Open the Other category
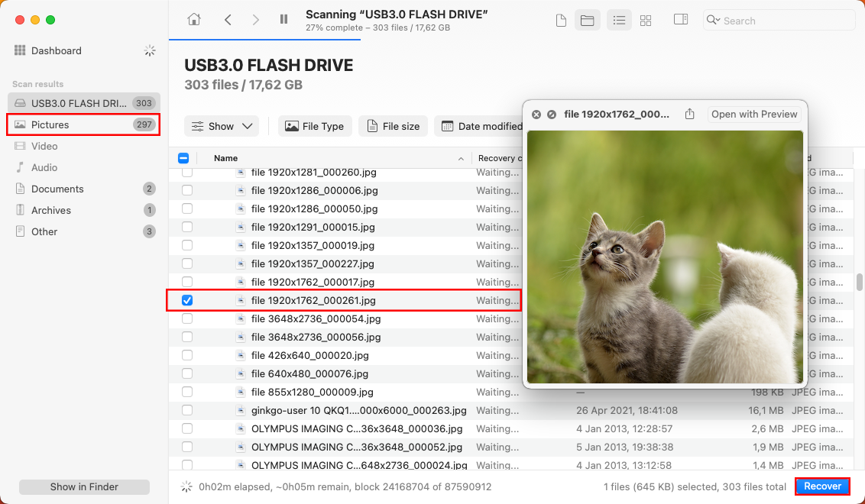This screenshot has width=865, height=504. [84, 231]
